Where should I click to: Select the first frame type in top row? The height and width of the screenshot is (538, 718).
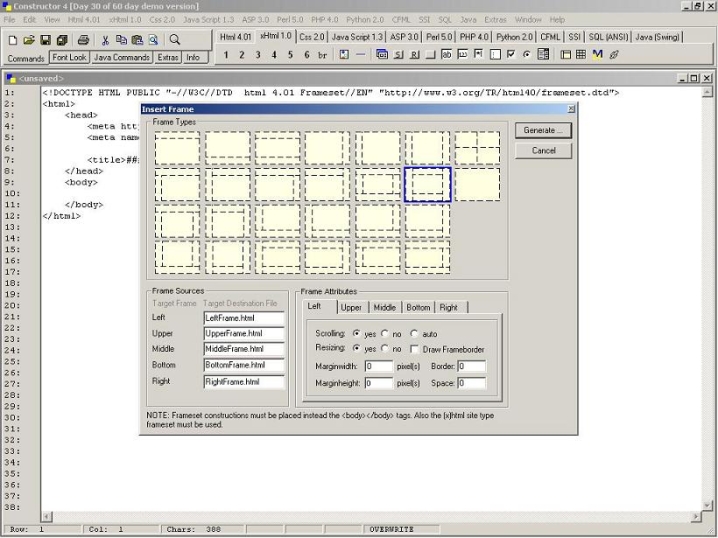coord(178,148)
